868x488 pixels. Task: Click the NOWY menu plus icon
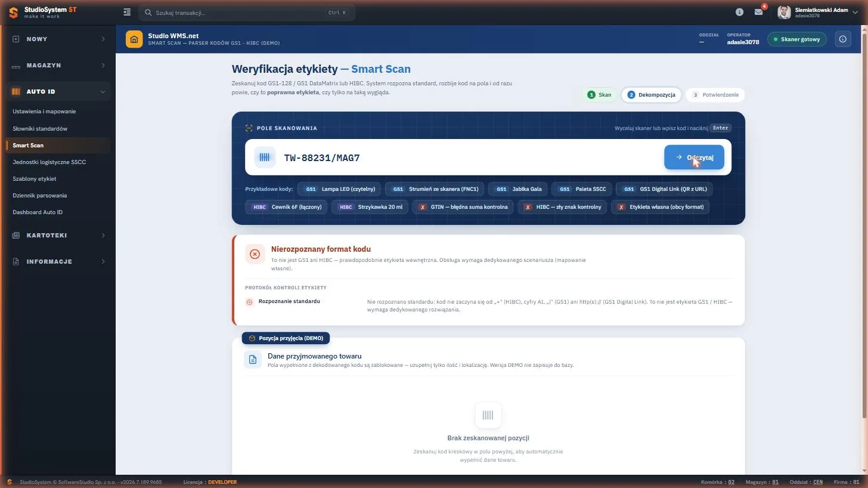tap(16, 39)
